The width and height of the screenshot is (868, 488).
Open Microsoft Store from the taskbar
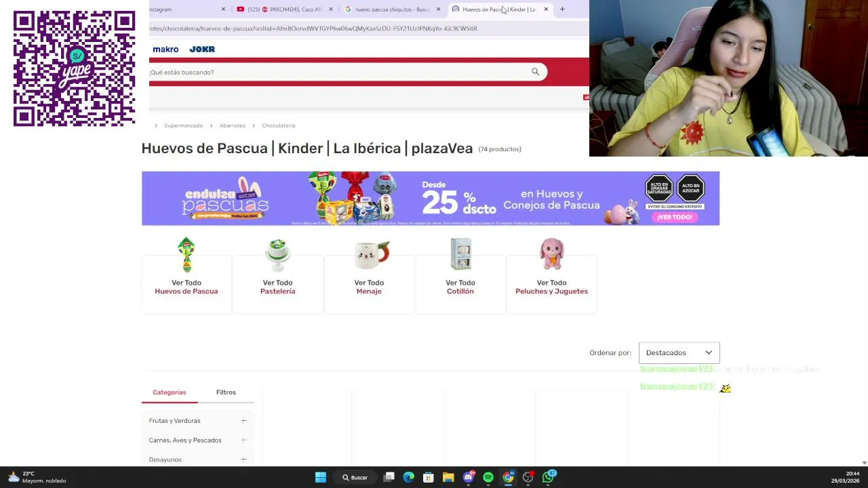(429, 477)
